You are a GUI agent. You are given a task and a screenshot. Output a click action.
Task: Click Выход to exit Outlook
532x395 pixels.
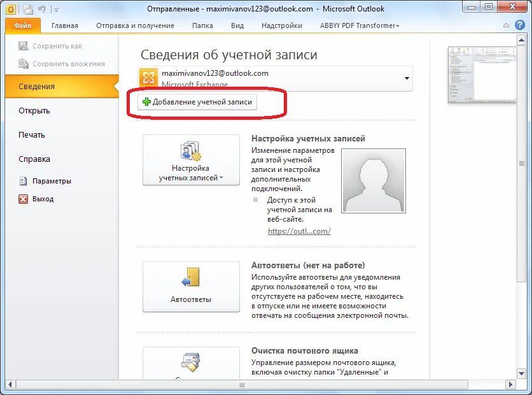(37, 199)
